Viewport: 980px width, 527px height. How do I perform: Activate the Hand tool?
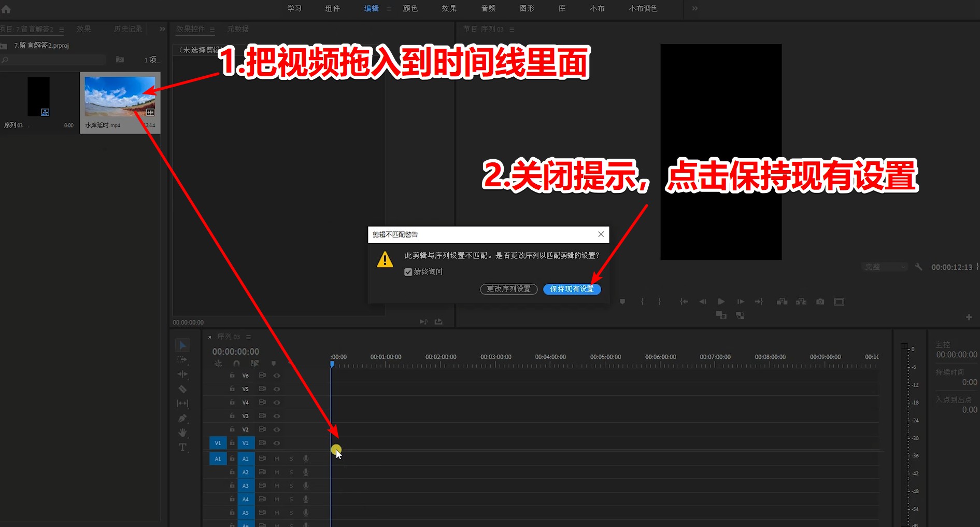182,432
